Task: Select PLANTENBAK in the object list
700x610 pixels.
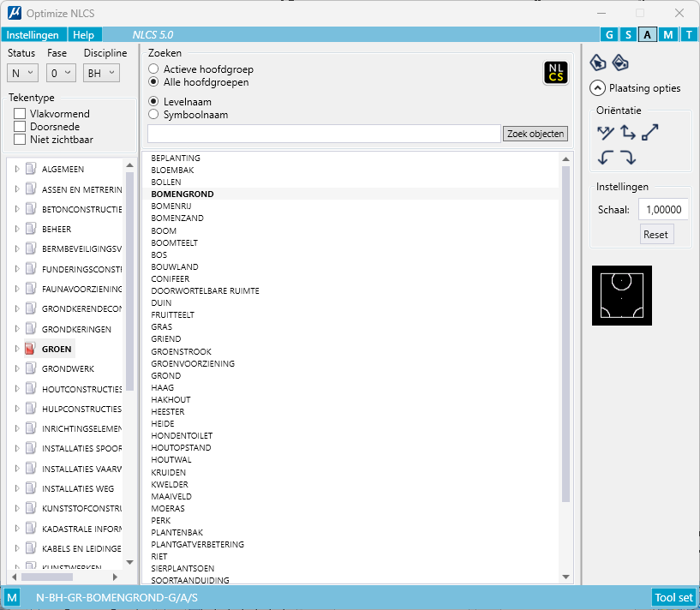Action: pyautogui.click(x=176, y=532)
